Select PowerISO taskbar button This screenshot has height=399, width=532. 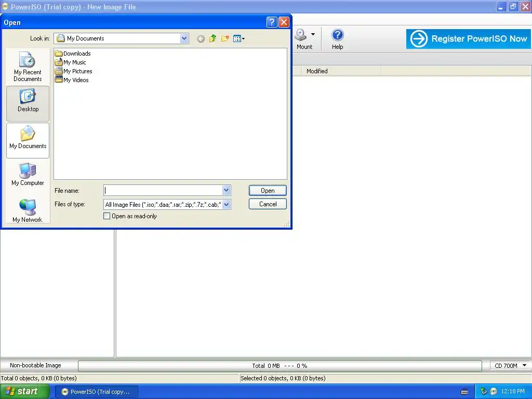tap(97, 392)
